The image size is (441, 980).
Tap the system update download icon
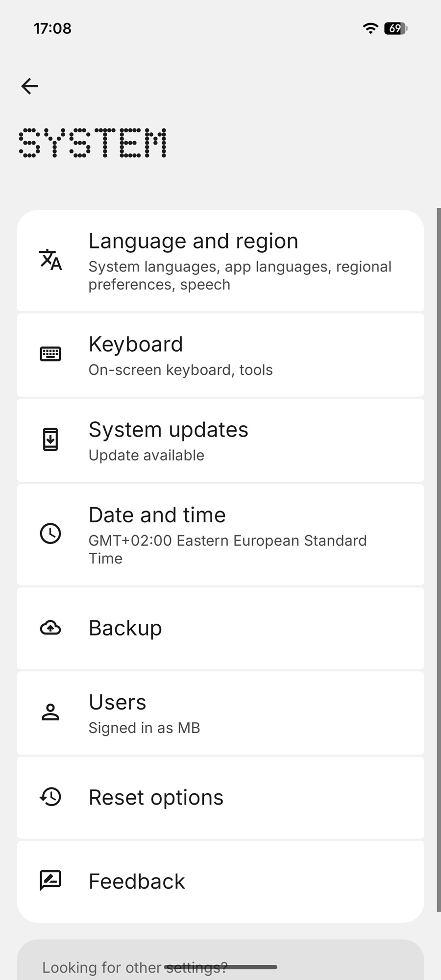[50, 439]
